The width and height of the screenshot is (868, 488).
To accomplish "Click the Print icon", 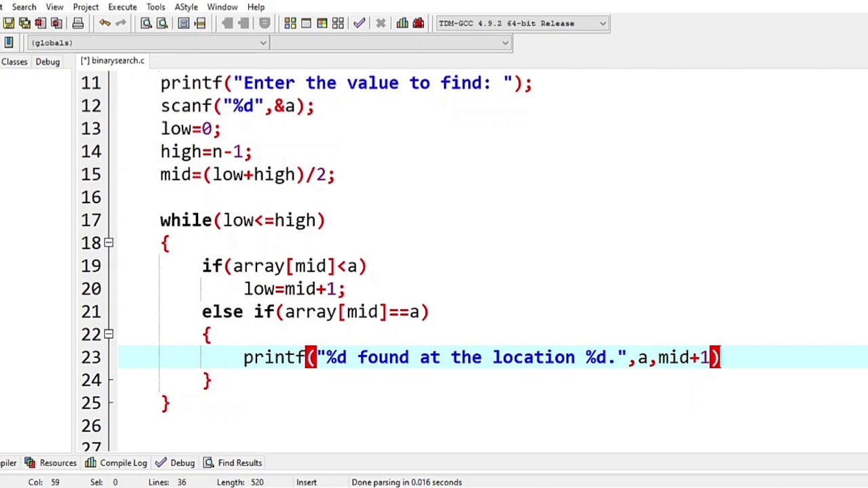I will [x=78, y=23].
